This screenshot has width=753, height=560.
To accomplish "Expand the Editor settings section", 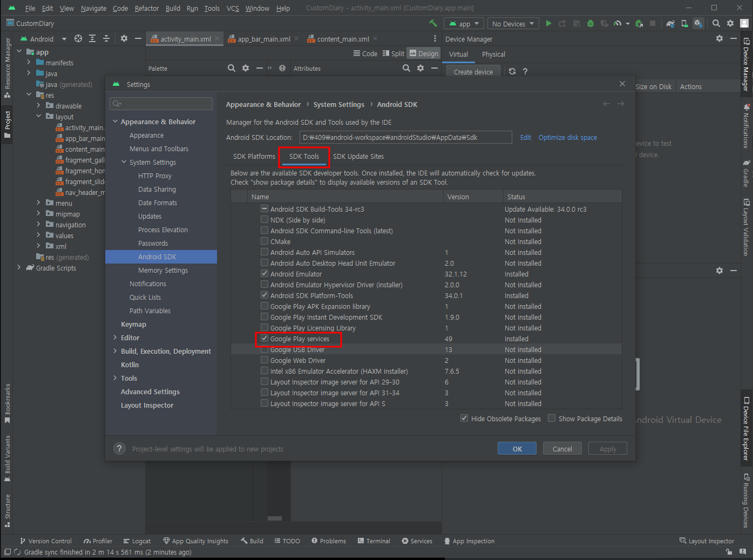I will pyautogui.click(x=115, y=338).
